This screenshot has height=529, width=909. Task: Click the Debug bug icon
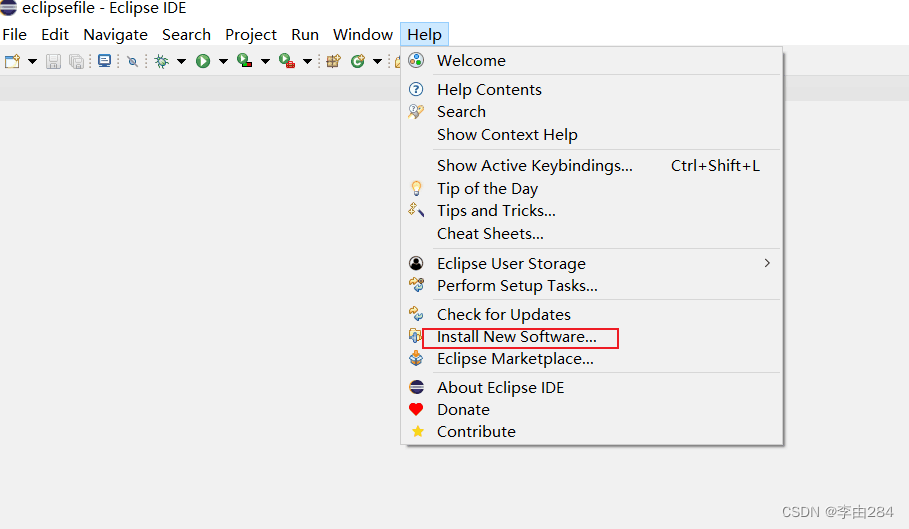pos(162,61)
